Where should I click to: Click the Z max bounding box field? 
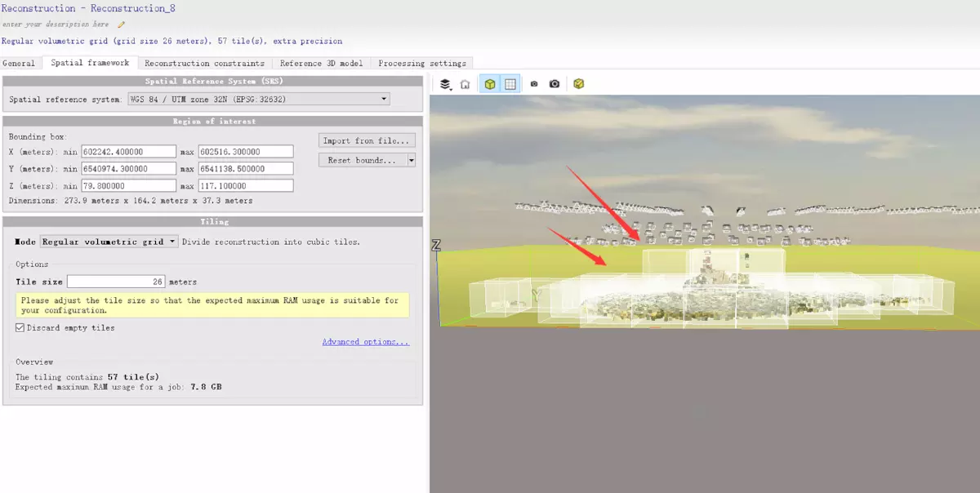pyautogui.click(x=245, y=186)
